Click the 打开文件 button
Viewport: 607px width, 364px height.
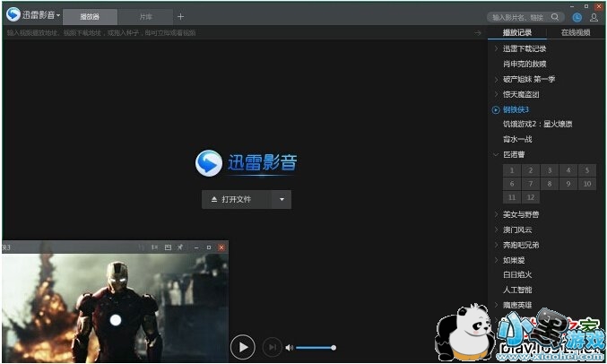[x=236, y=199]
